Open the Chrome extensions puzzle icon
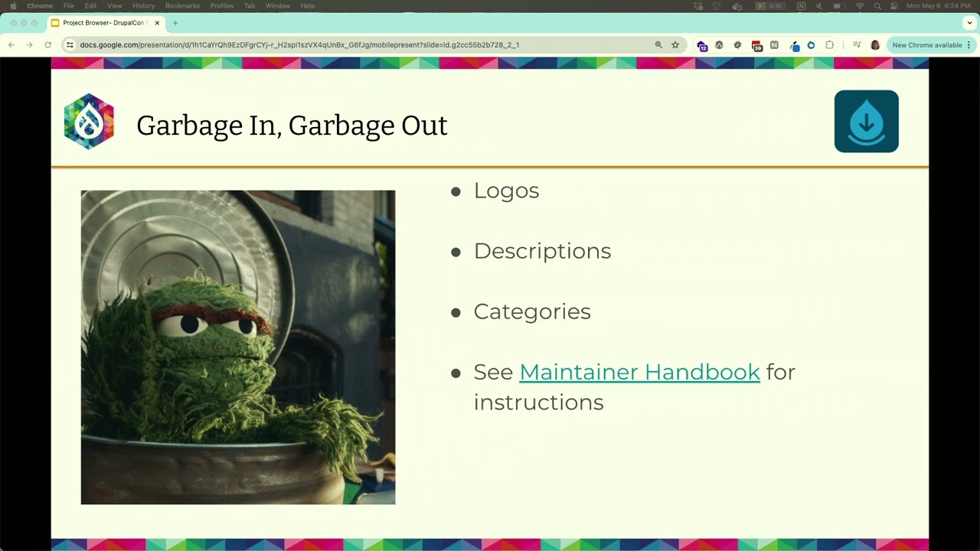This screenshot has width=980, height=551. 829,45
